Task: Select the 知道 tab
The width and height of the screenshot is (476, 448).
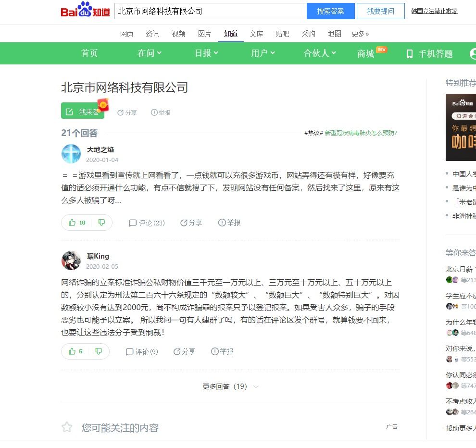Action: tap(231, 34)
